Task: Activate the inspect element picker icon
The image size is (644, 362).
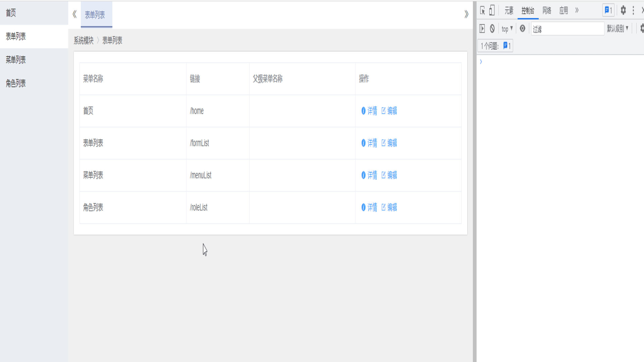Action: pos(482,11)
